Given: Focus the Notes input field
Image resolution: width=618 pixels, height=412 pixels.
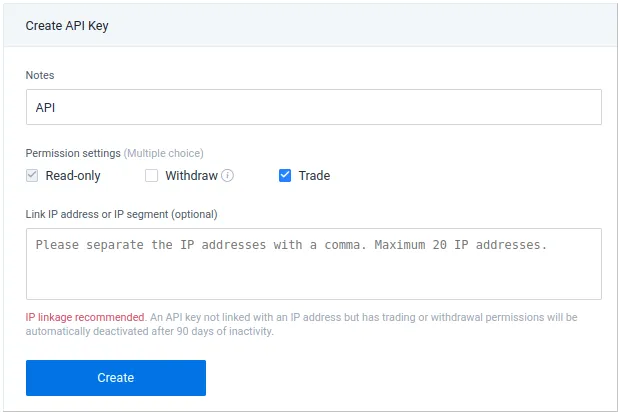Looking at the screenshot, I should [313, 107].
